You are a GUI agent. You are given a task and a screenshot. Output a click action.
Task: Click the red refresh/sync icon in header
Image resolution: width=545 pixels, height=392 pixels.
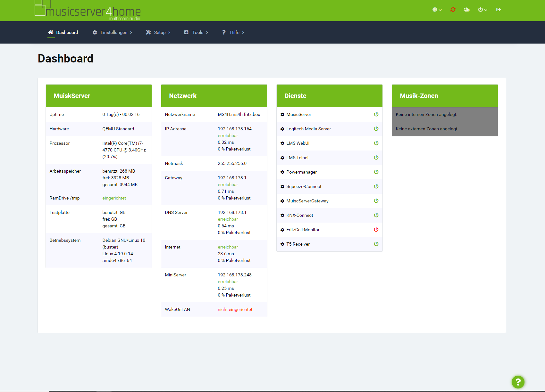[453, 10]
